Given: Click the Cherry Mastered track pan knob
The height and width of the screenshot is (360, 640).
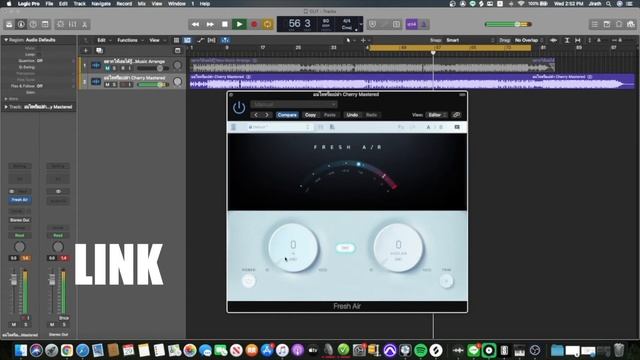Looking at the screenshot, I should coord(178,82).
